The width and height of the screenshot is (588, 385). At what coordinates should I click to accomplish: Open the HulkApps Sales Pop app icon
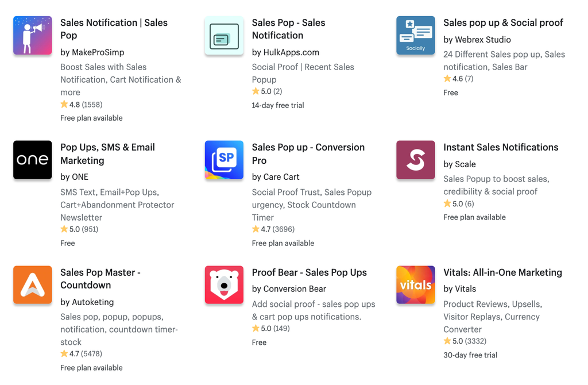[x=225, y=35]
